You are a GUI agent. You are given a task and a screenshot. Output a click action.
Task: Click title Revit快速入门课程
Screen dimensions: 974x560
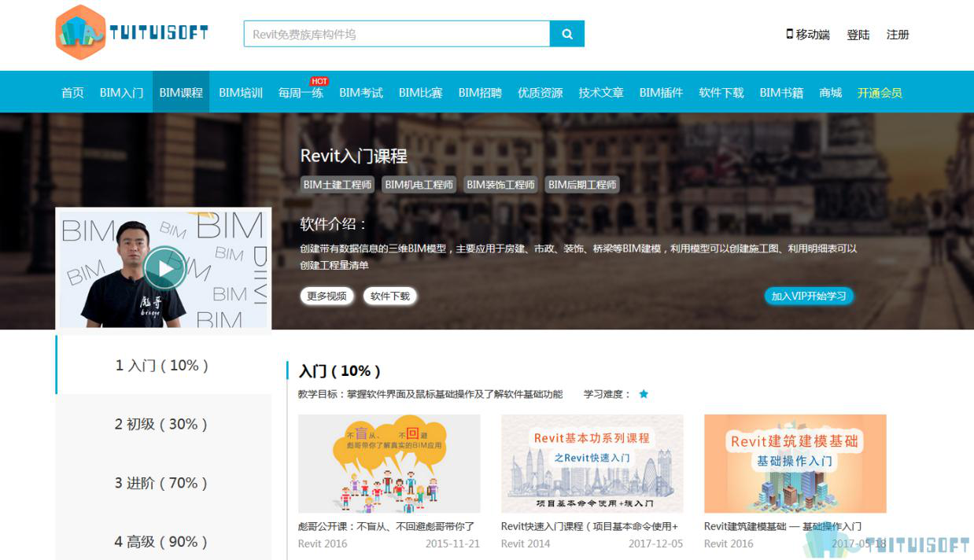pyautogui.click(x=589, y=527)
